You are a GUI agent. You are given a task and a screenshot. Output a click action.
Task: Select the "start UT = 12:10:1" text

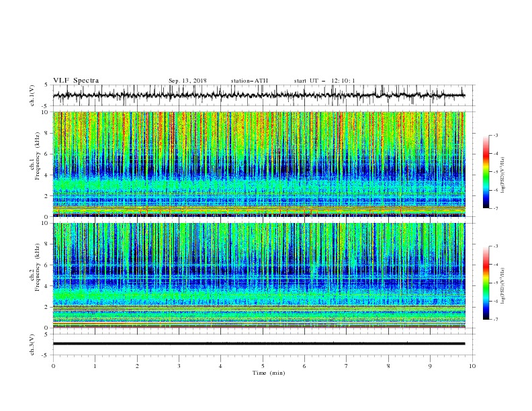(x=324, y=81)
